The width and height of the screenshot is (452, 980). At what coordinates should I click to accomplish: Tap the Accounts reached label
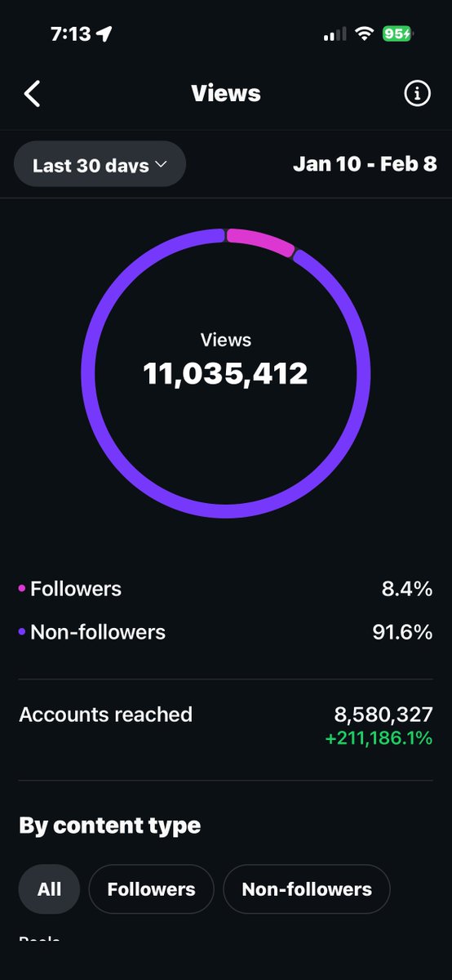(x=106, y=715)
